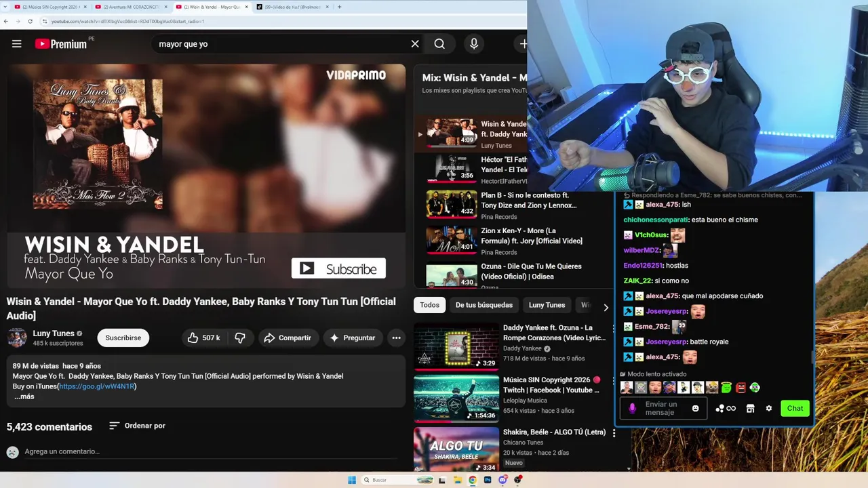868x488 pixels.
Task: Start voice search with microphone icon
Action: point(474,44)
